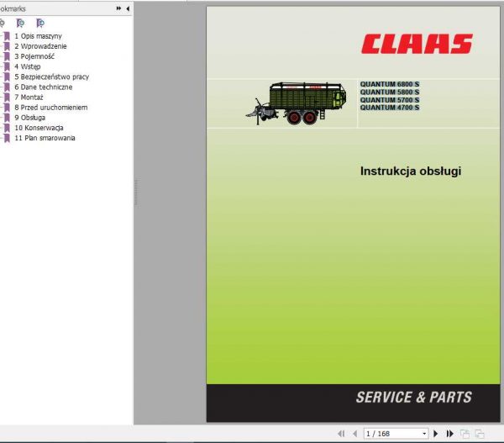Click the middle bookmark toolbar flag icon

[20, 24]
